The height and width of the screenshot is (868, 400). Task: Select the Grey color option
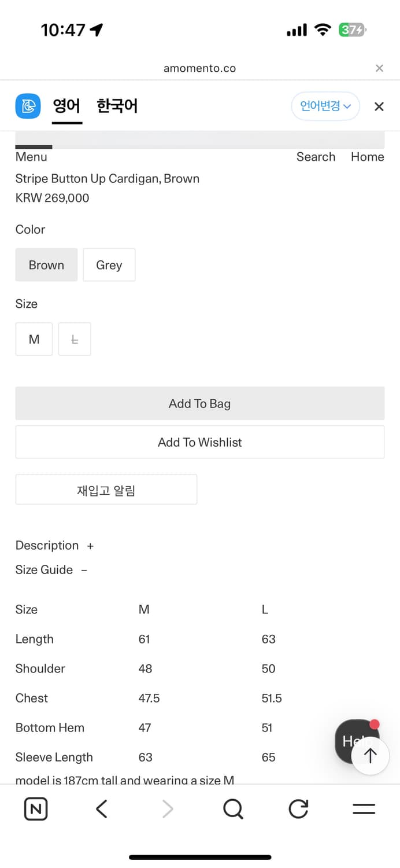click(109, 264)
